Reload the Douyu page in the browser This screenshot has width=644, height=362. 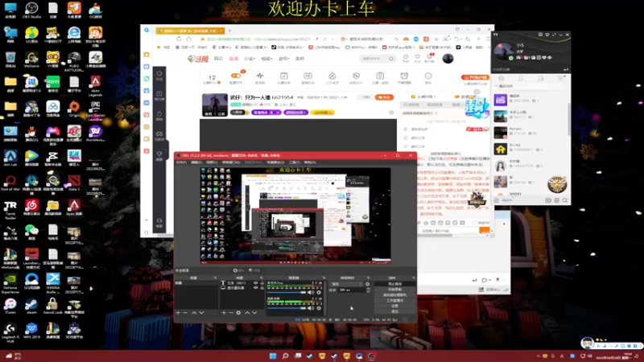(179, 39)
